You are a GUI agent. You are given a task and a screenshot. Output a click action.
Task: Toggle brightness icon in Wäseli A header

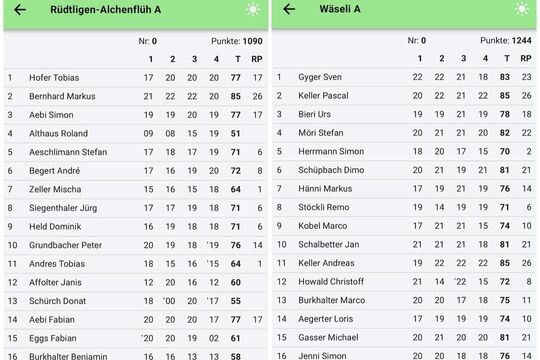[522, 9]
